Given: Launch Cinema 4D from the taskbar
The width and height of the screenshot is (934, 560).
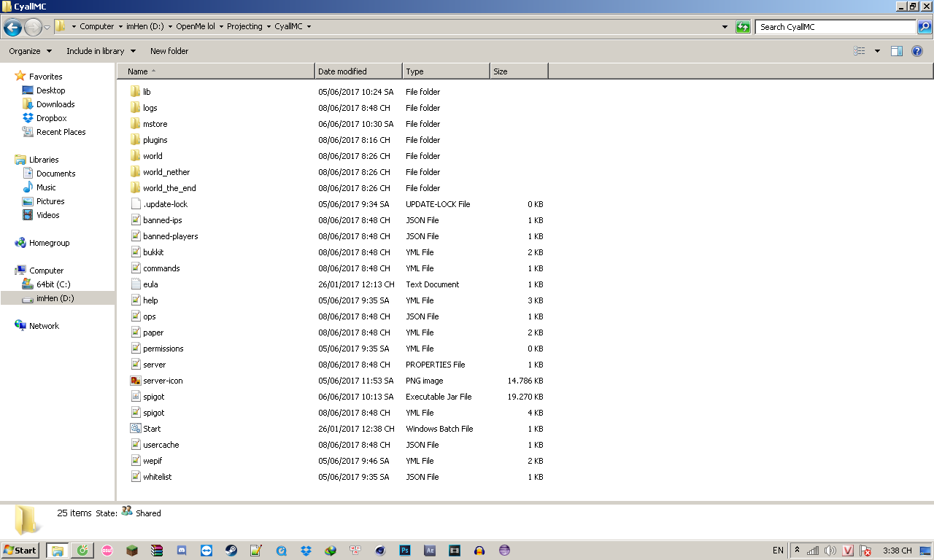Looking at the screenshot, I should 380,551.
